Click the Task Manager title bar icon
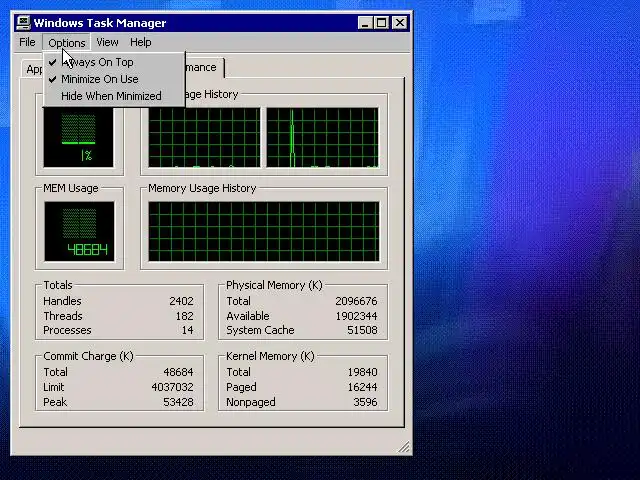 pyautogui.click(x=23, y=22)
